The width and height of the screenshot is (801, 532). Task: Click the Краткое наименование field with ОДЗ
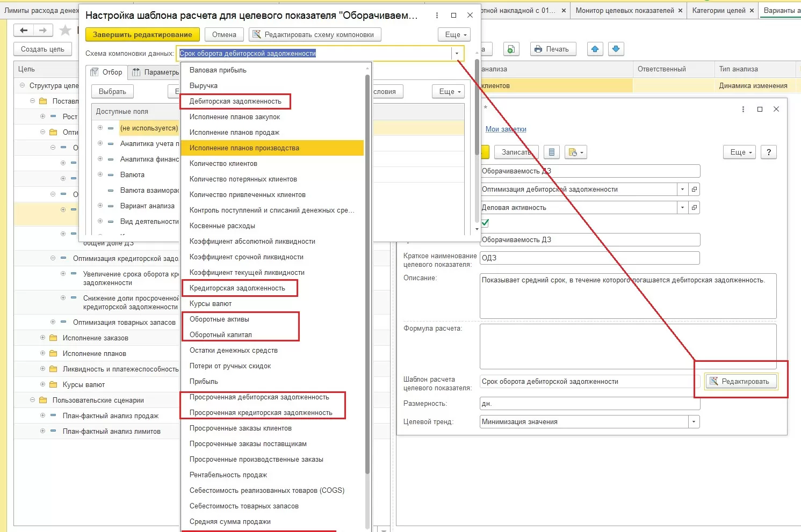[x=590, y=258]
